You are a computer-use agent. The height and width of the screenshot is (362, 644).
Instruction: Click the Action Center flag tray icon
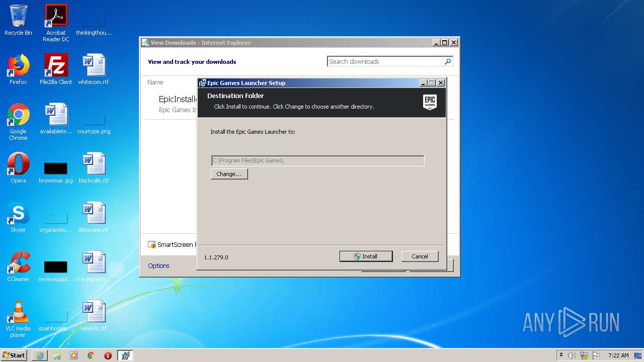point(596,355)
